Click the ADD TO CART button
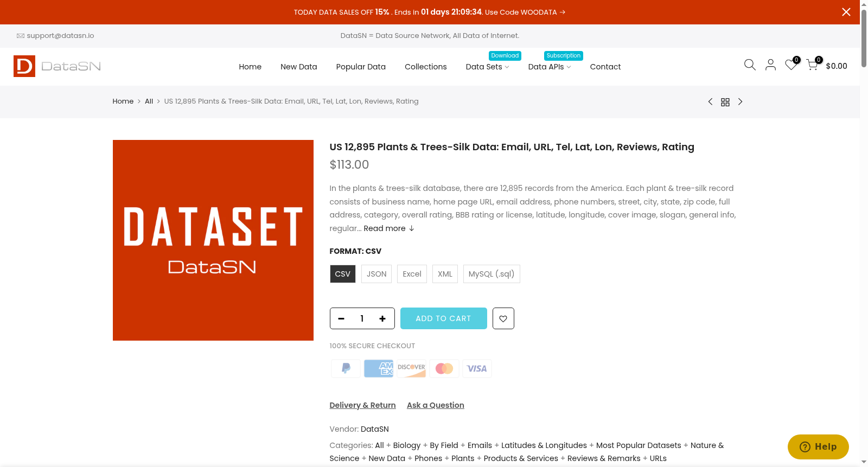The image size is (868, 467). (x=443, y=318)
